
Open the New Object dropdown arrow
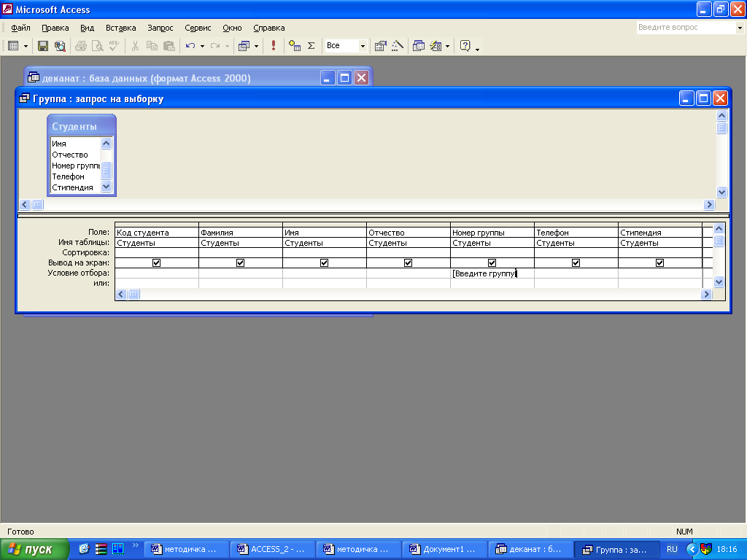tap(447, 46)
